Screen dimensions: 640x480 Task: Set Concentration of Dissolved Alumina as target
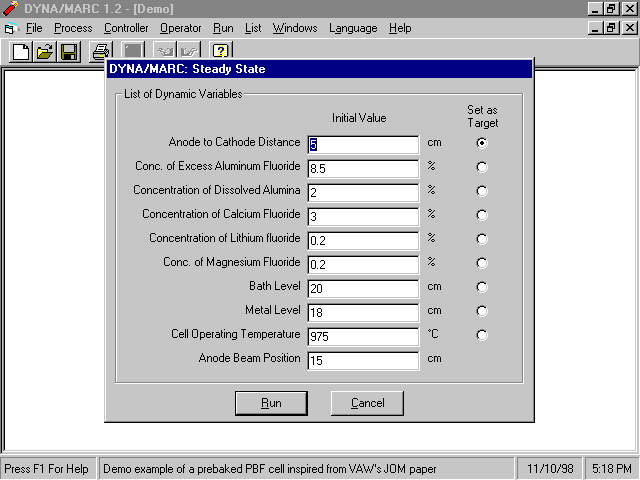tap(482, 191)
